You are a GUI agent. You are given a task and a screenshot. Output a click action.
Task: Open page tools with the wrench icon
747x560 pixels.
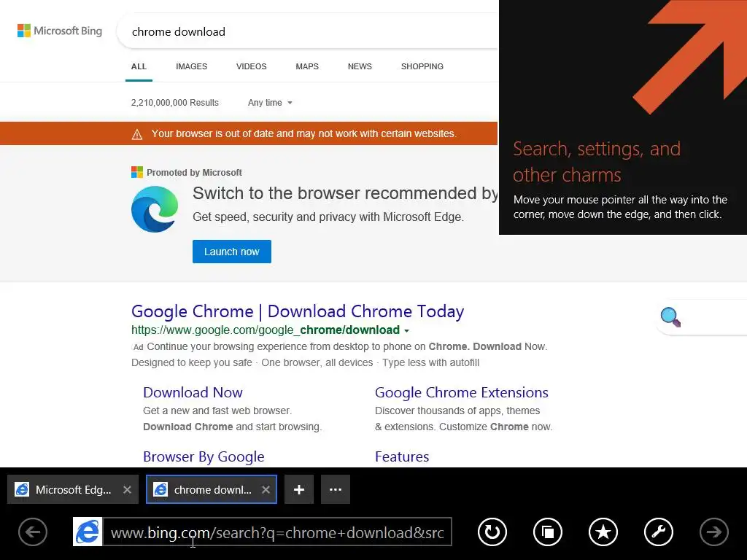(x=659, y=532)
